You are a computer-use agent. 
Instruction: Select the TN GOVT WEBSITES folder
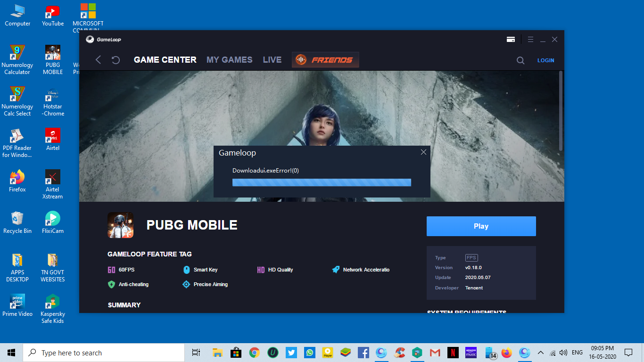point(53,268)
